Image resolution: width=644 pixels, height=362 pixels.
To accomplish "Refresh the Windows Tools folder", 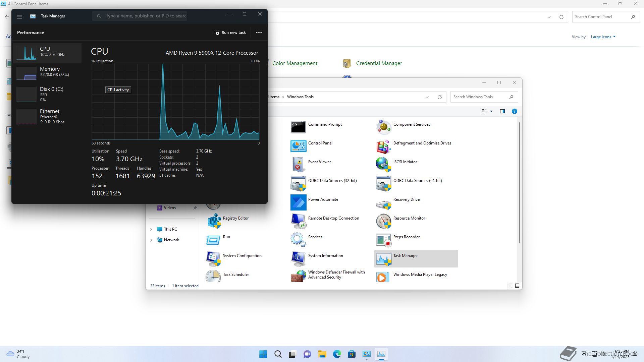I will pyautogui.click(x=439, y=97).
